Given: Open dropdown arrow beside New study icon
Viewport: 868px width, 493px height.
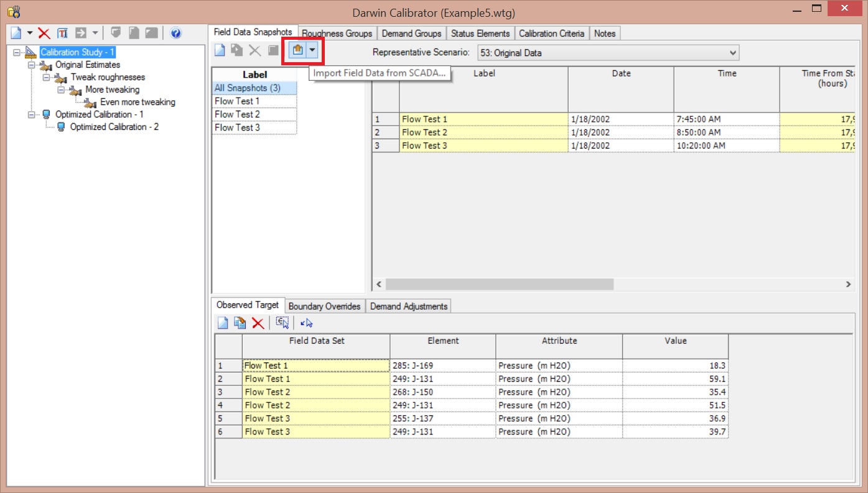Looking at the screenshot, I should tap(29, 34).
